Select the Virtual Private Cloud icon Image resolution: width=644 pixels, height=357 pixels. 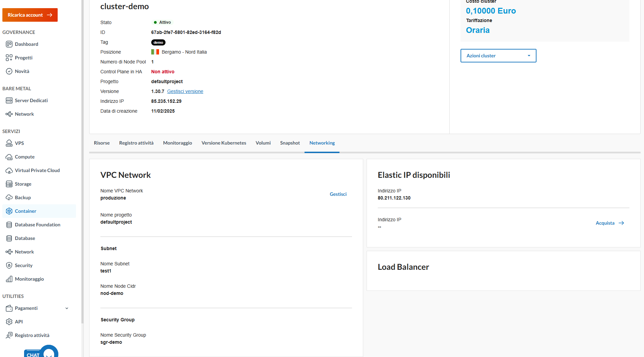(9, 170)
